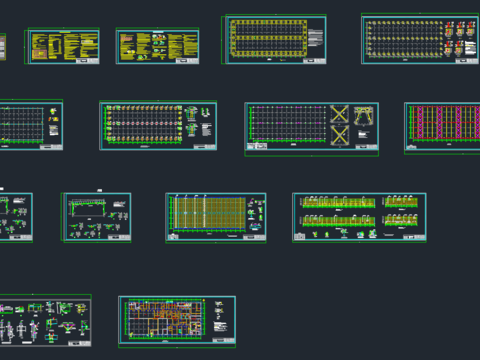480x360 pixels.
Task: Select the connection details sheet at bottom left
Action: point(45,320)
